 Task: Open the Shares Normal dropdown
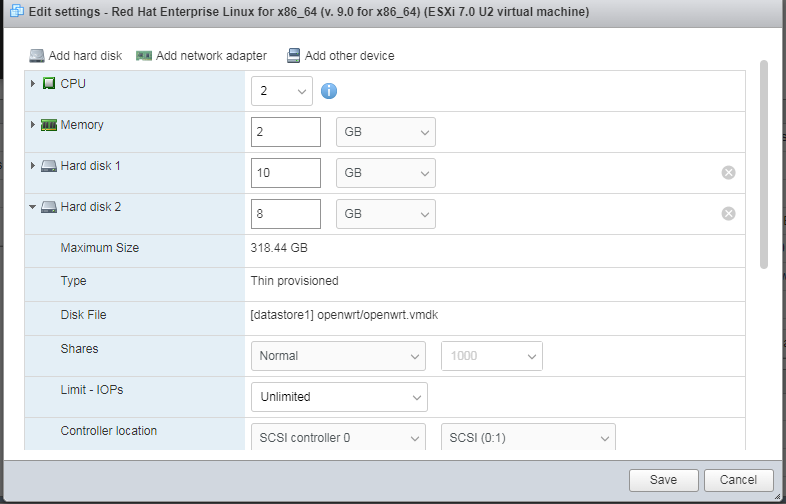point(338,356)
